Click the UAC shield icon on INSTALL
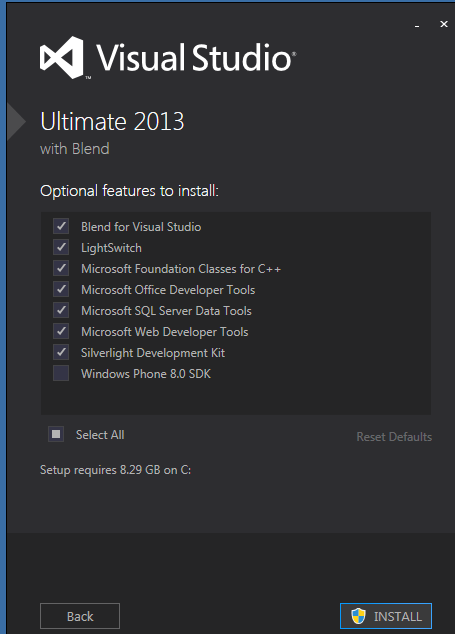 click(358, 616)
